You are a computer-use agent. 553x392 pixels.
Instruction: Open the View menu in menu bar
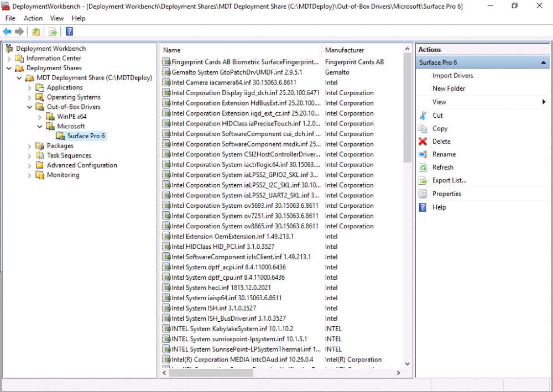coord(57,18)
